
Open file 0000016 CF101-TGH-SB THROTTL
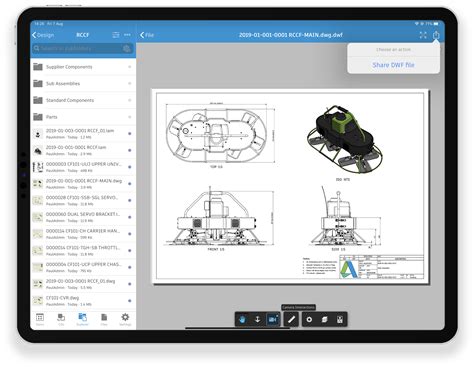83,251
